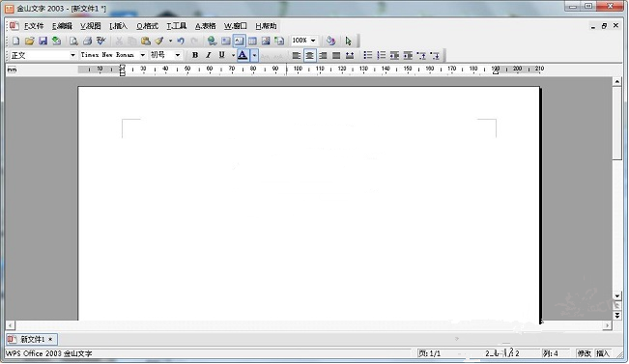Open print preview from toolbar

(x=73, y=41)
